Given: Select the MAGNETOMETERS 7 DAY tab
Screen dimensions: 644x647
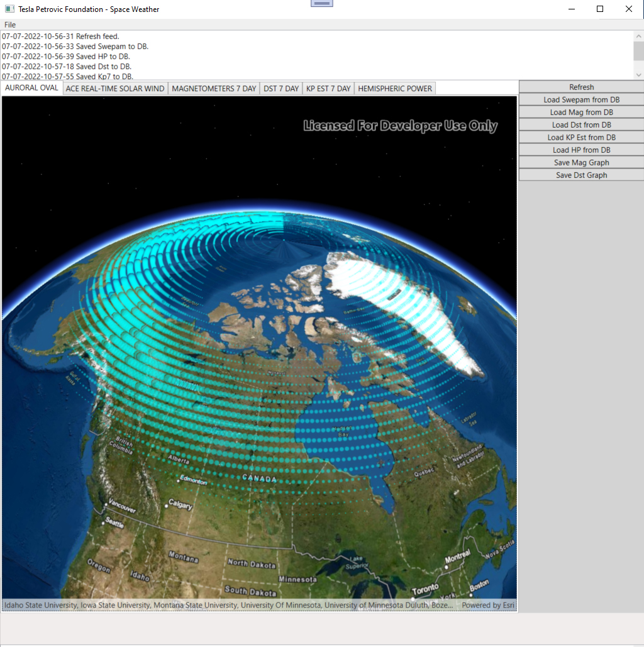Looking at the screenshot, I should pyautogui.click(x=214, y=88).
